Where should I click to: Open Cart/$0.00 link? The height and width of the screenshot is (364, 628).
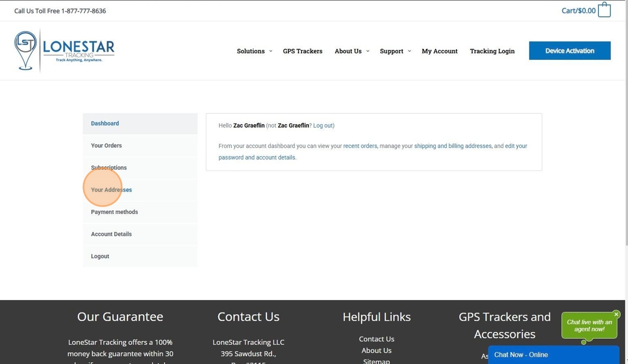[578, 11]
